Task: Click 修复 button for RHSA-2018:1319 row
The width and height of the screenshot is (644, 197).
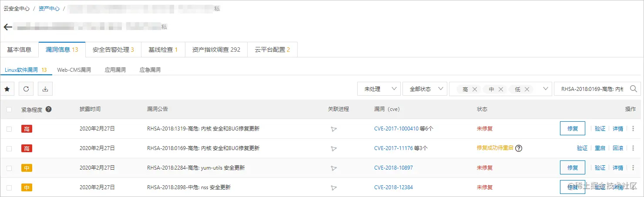Action: [x=573, y=129]
